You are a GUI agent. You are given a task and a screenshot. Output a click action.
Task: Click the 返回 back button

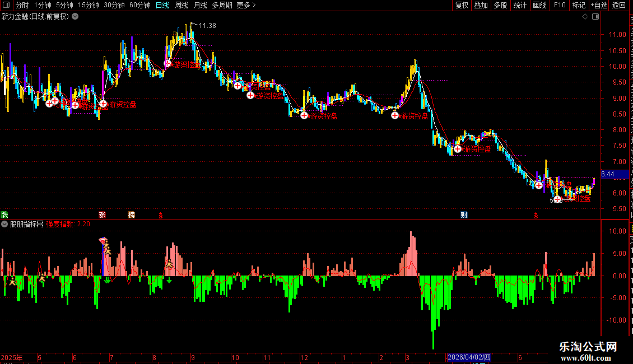(618, 5)
